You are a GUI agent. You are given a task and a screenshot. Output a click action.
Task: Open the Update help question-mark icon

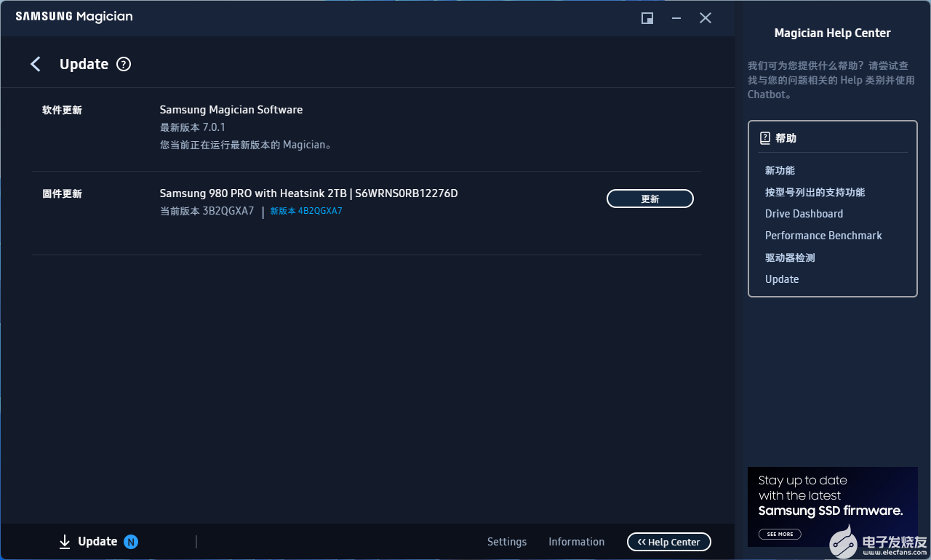pos(124,64)
